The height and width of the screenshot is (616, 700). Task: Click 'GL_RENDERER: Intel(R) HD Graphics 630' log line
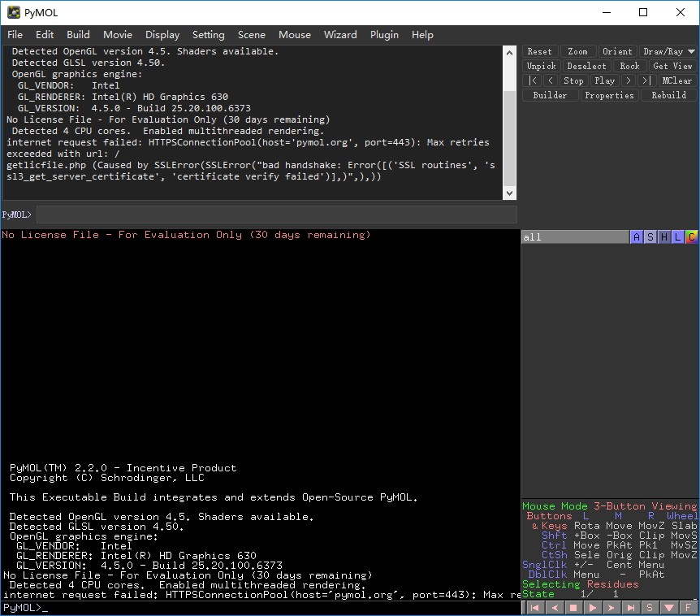click(x=123, y=97)
